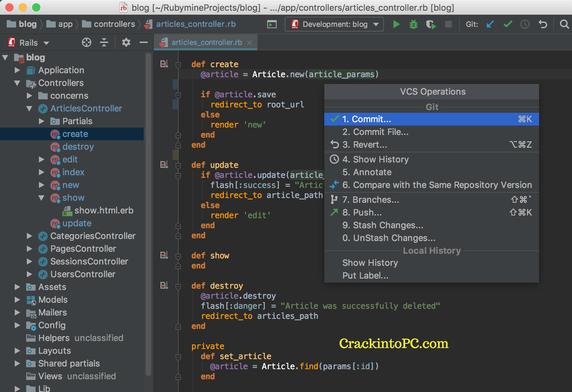The height and width of the screenshot is (392, 572).
Task: Toggle fold marker beside def destroy
Action: 178,286
